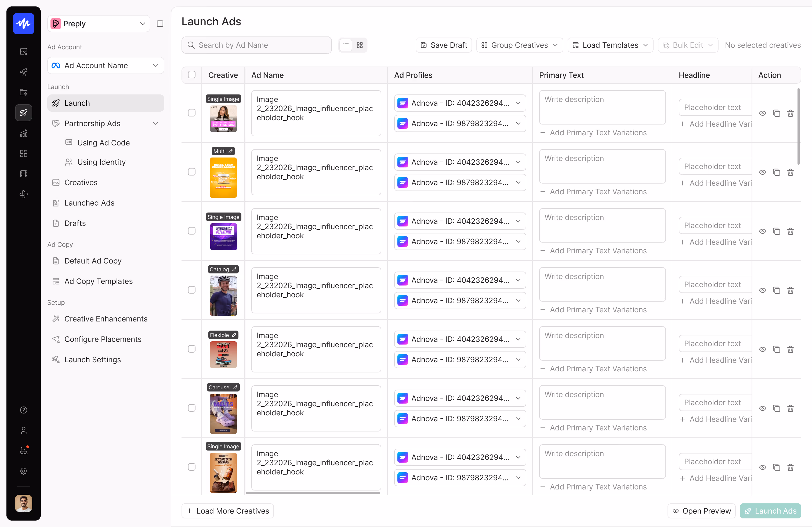Open the settings gear in dark sidebar
812x527 pixels.
tap(24, 471)
